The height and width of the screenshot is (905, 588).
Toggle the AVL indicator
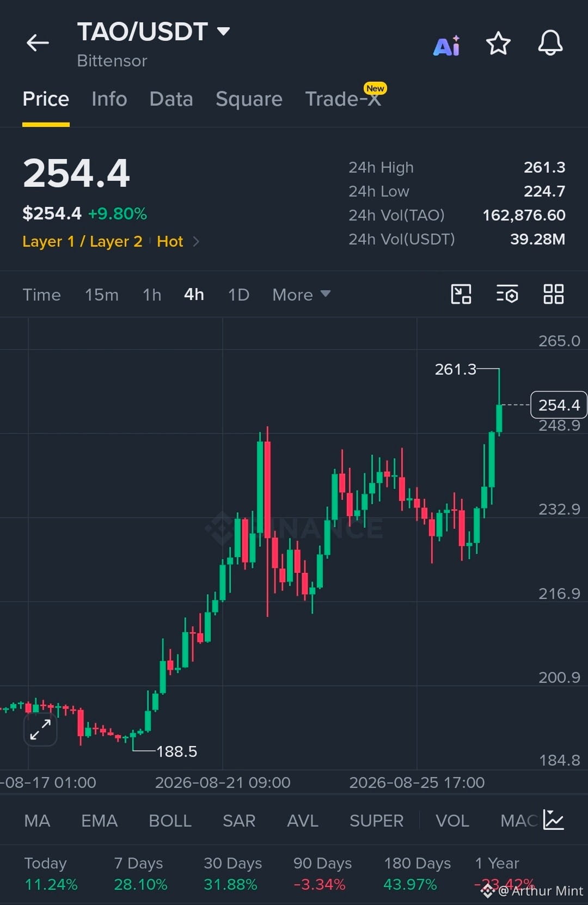pos(303,821)
